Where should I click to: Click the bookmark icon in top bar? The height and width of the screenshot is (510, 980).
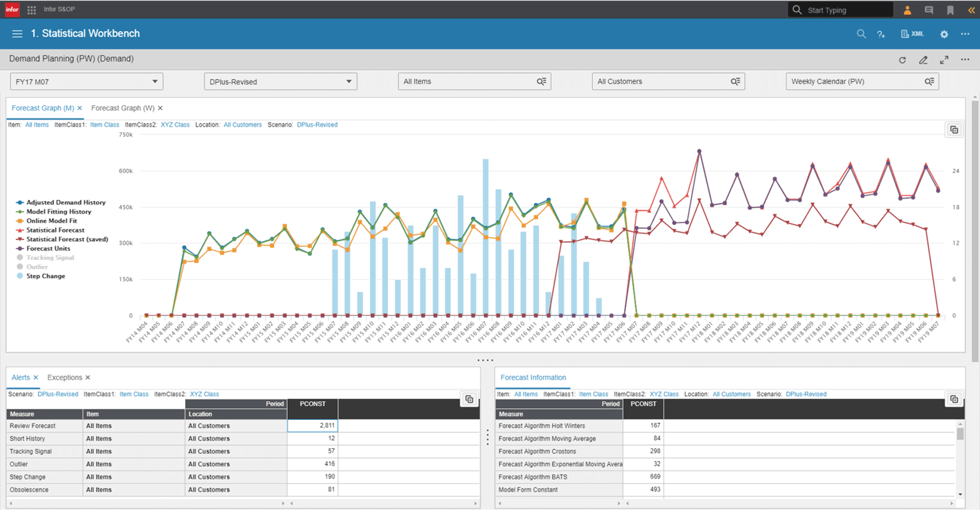[x=950, y=10]
